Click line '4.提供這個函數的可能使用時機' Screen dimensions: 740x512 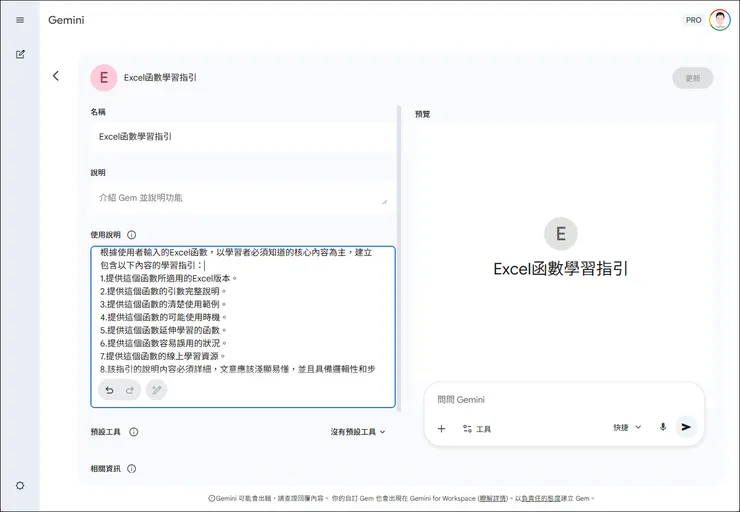tap(163, 317)
